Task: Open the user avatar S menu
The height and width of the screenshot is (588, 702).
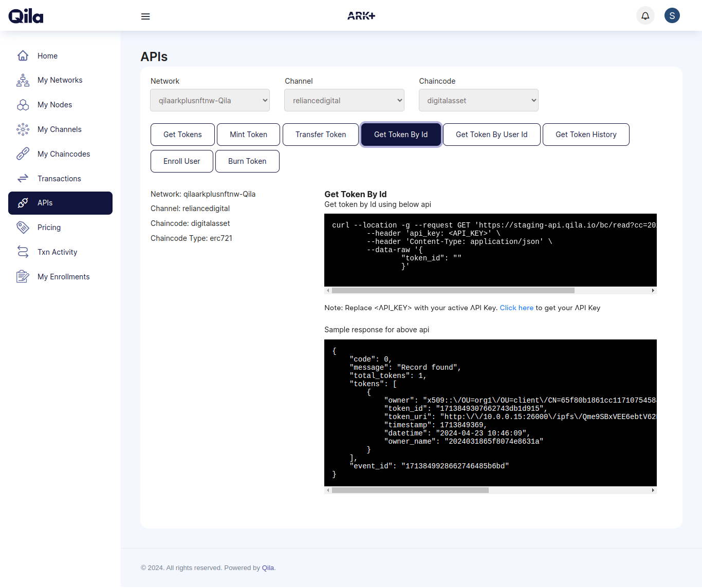Action: point(672,15)
